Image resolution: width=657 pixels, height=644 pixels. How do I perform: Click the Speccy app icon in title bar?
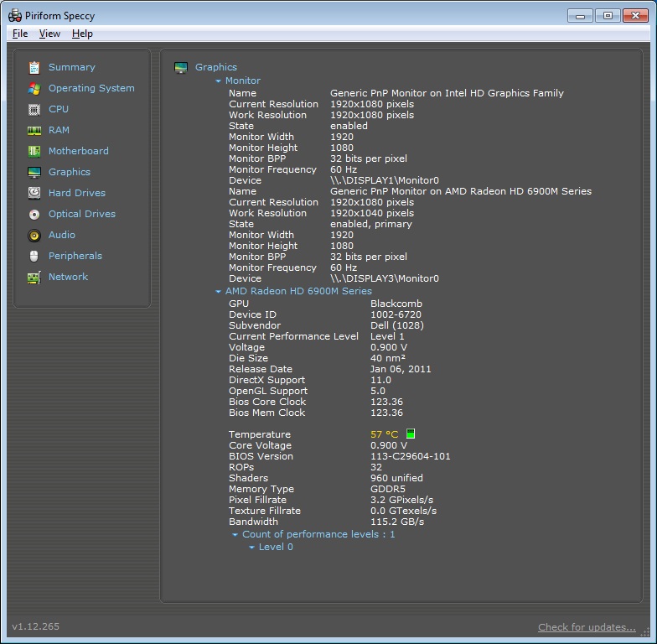point(15,16)
